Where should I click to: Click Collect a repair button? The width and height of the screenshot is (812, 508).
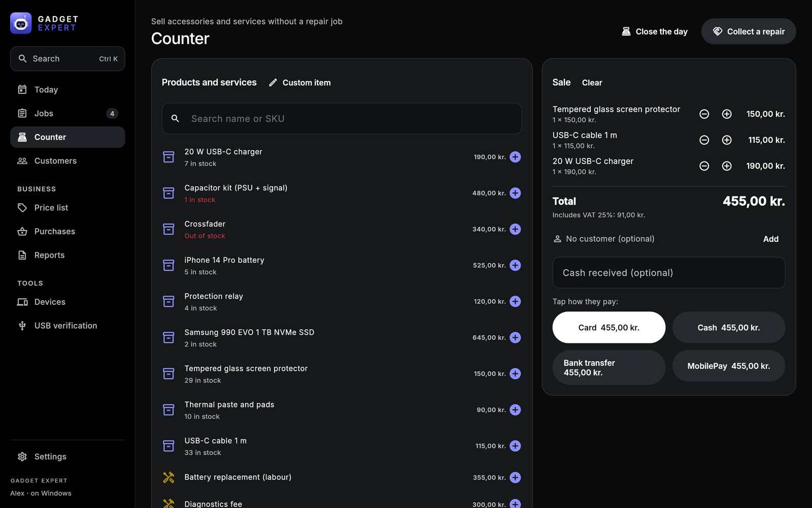(749, 31)
